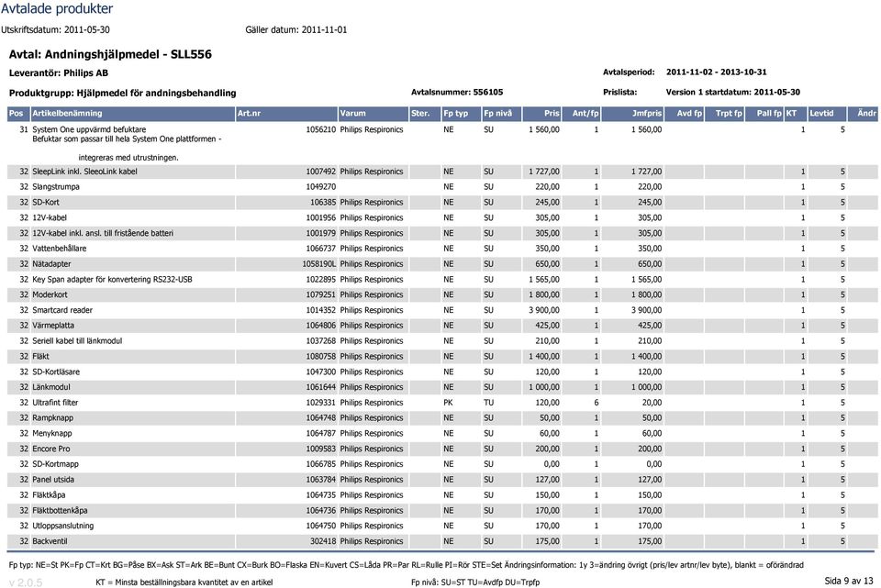The height and width of the screenshot is (588, 881).
Task: Select the Ant/fp column header
Action: 581,114
